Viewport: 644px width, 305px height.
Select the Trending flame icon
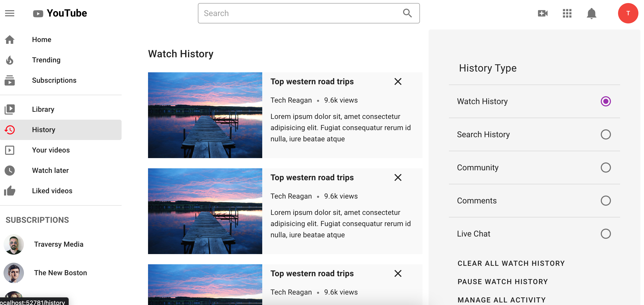coord(10,60)
